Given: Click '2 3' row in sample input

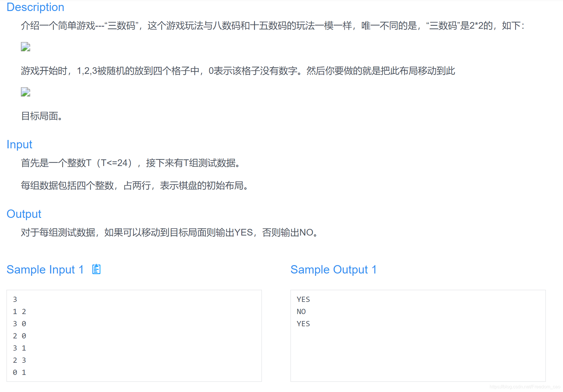Looking at the screenshot, I should pos(19,360).
